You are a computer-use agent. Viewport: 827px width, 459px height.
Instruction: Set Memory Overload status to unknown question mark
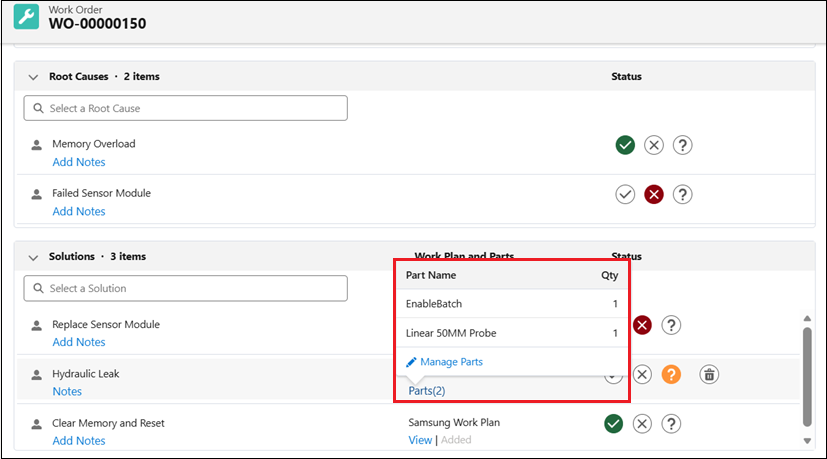coord(682,145)
